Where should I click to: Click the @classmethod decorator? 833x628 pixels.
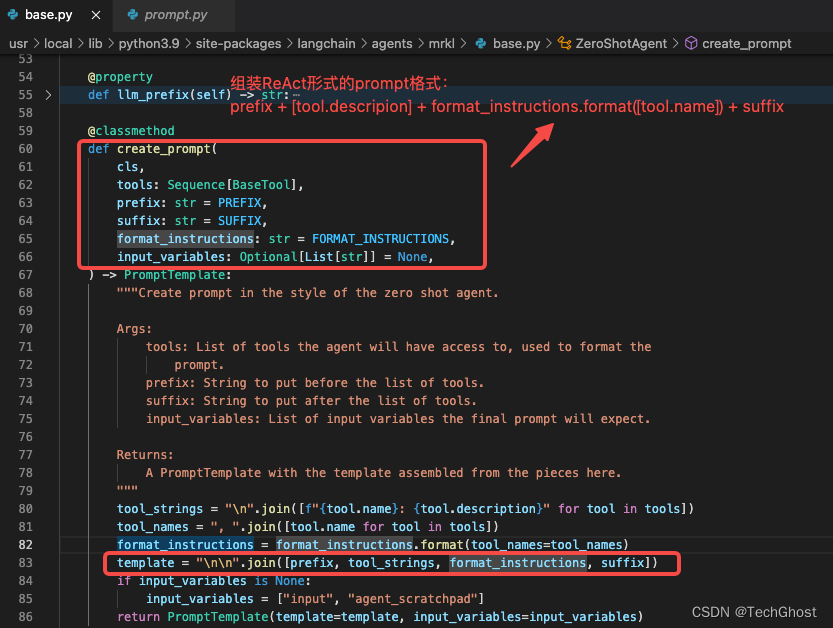(131, 131)
